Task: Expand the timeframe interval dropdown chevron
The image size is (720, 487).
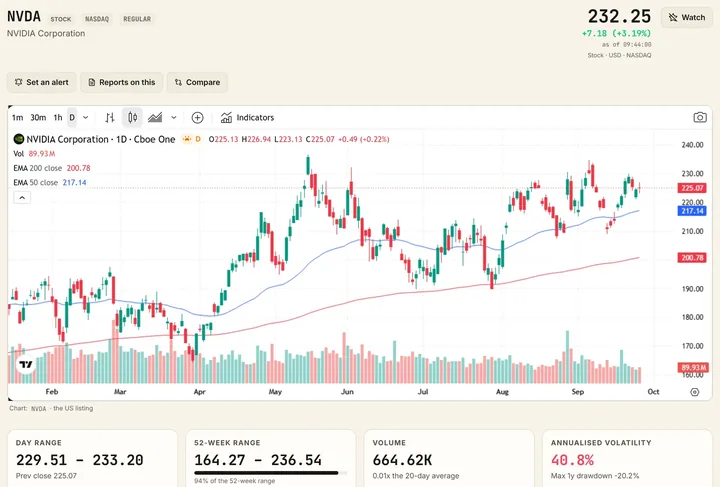Action: (85, 118)
